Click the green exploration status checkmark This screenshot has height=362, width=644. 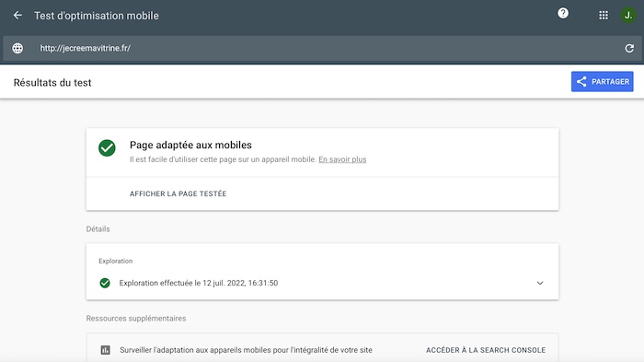tap(105, 283)
